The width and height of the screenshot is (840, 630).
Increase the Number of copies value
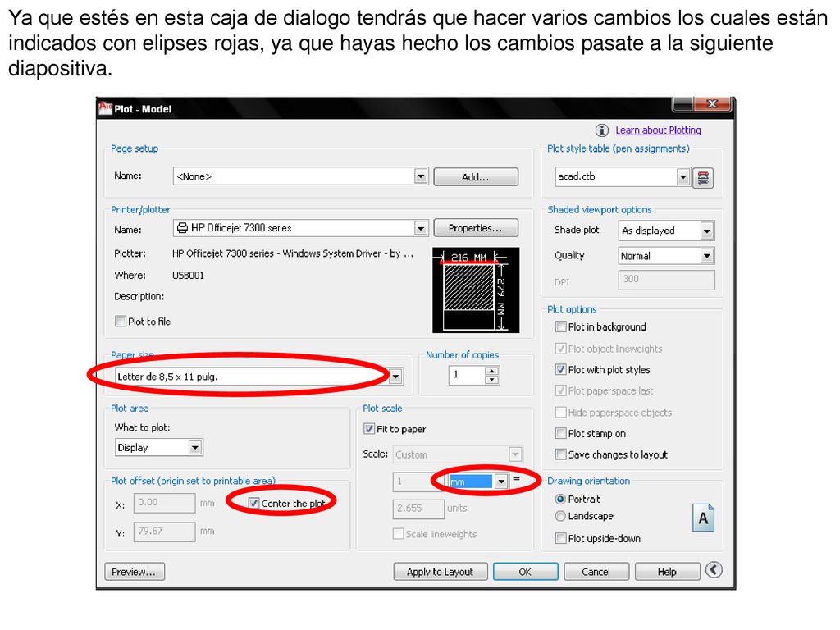tap(491, 371)
